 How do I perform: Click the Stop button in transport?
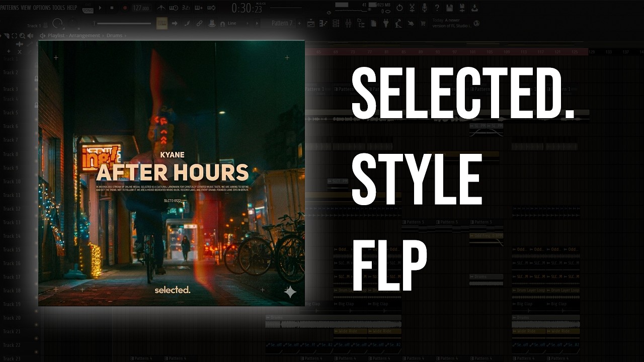(x=112, y=8)
